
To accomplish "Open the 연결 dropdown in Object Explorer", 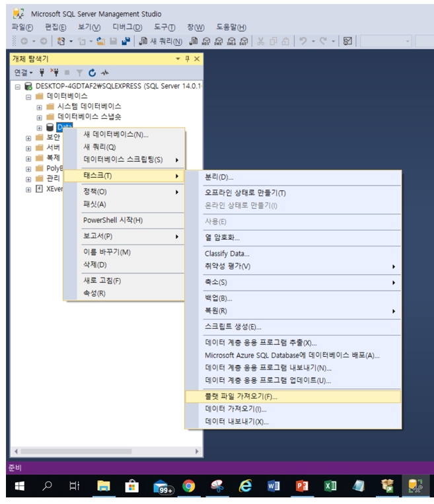I will [x=24, y=73].
